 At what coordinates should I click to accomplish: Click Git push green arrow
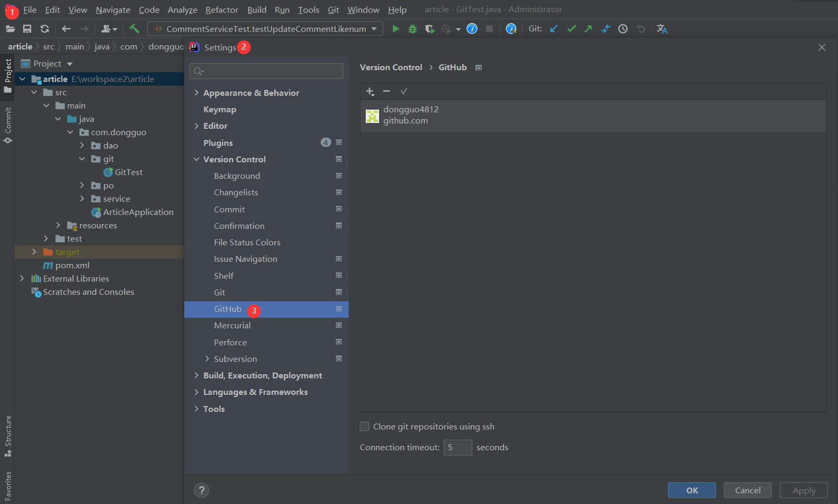588,29
